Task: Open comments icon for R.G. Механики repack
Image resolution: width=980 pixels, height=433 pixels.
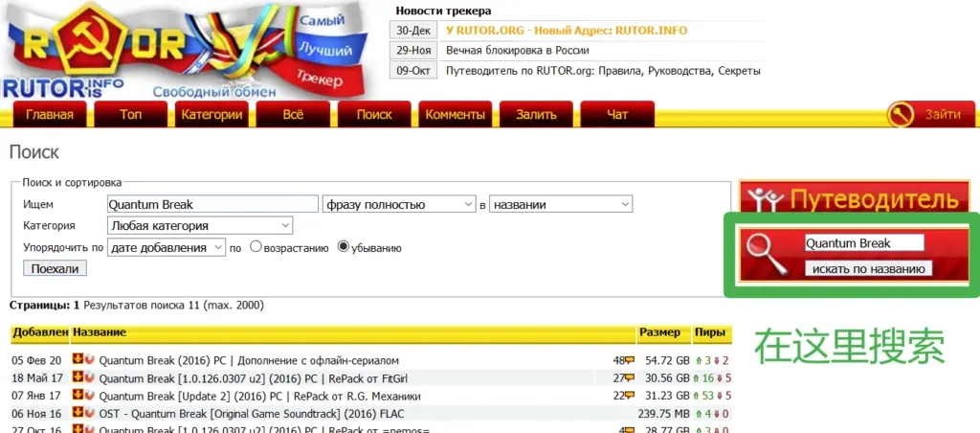Action: coord(629,396)
